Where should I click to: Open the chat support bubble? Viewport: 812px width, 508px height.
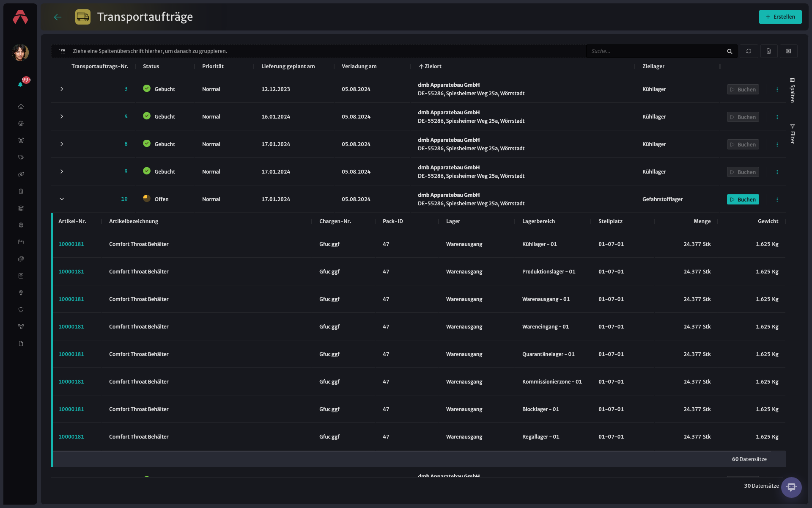point(791,487)
